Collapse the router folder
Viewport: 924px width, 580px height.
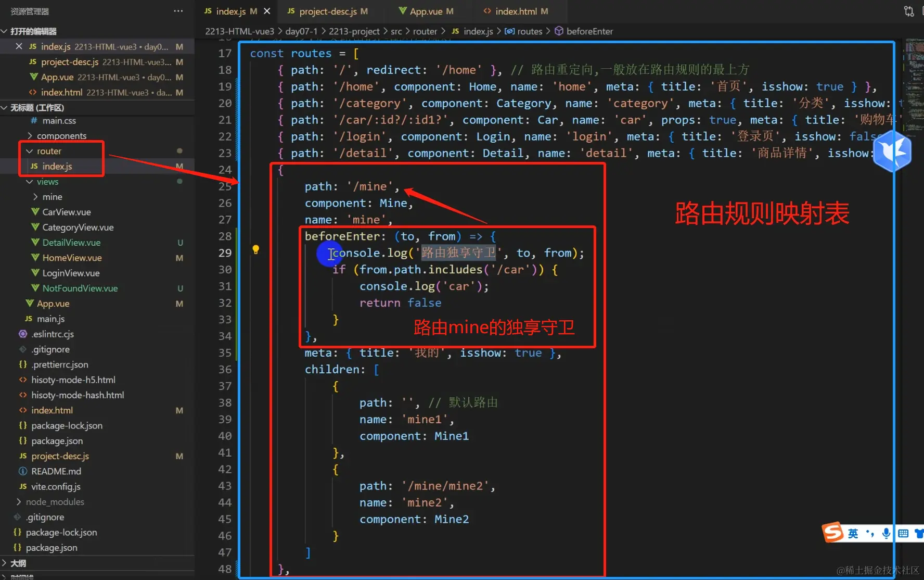pos(49,151)
